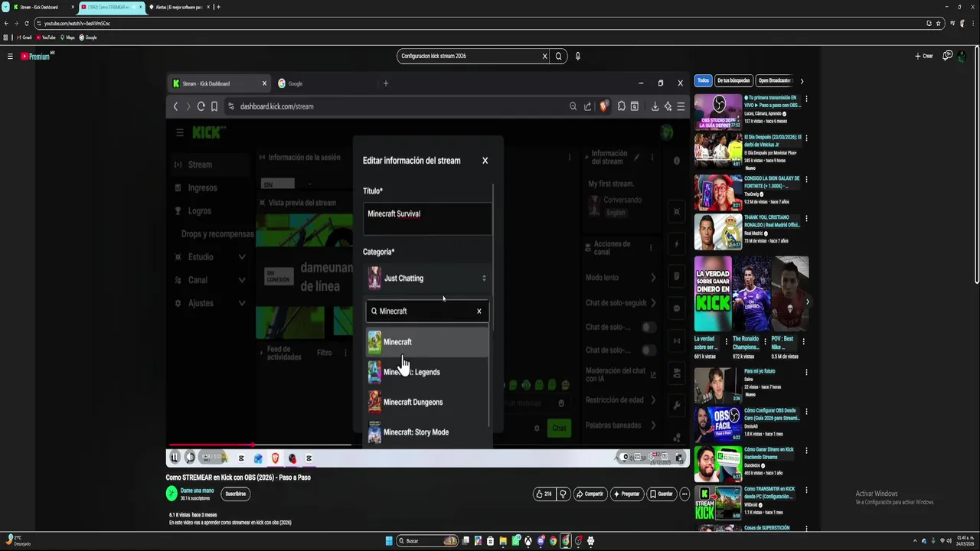The image size is (980, 551).
Task: Go back in the browser
Action: click(7, 23)
